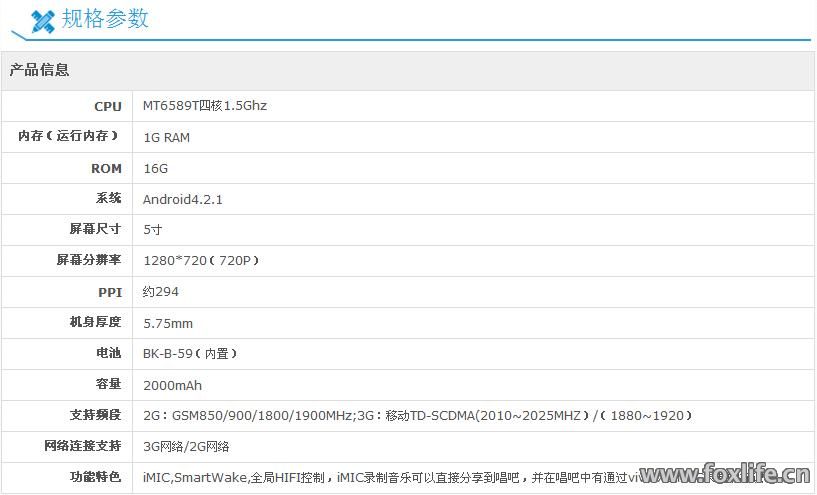817x495 pixels.
Task: Select the Android4.2.1 system value
Action: click(x=183, y=199)
